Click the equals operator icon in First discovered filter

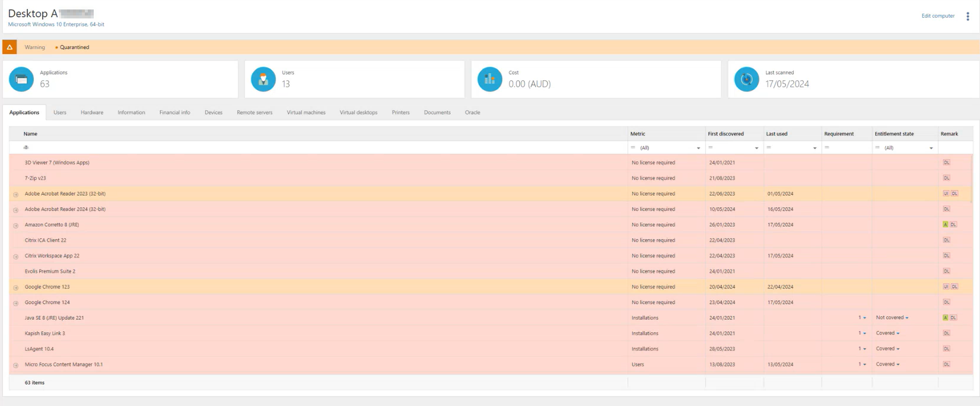tap(710, 147)
